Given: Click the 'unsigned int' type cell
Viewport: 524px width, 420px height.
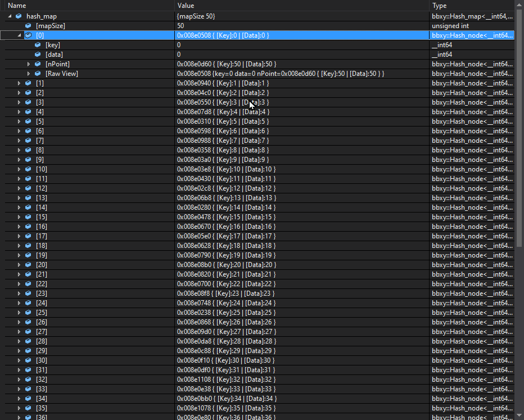Looking at the screenshot, I should [x=450, y=26].
